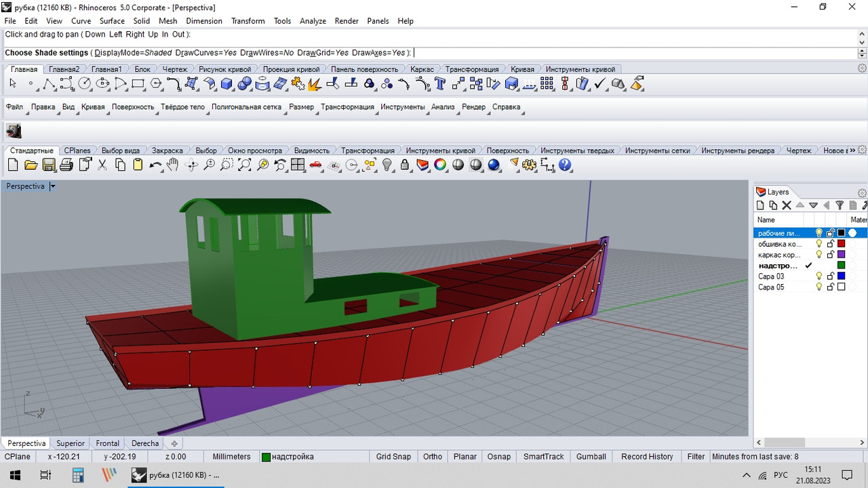The width and height of the screenshot is (868, 488).
Task: Select the Pan hand tool
Action: (173, 165)
